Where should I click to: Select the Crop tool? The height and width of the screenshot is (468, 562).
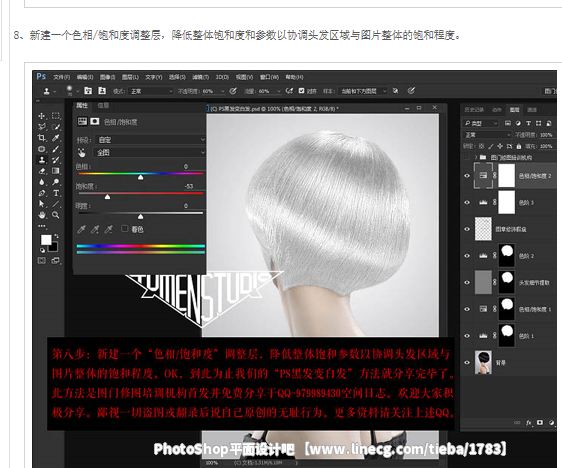[42, 138]
